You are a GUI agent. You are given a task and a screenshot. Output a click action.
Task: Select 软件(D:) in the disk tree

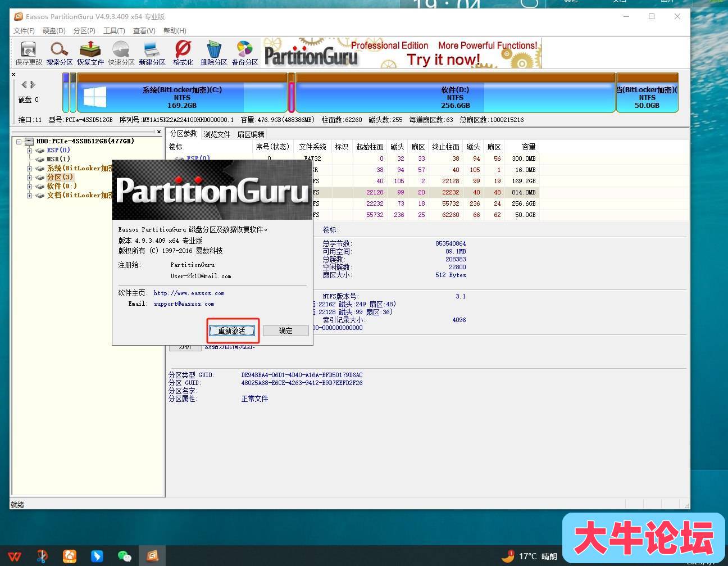click(62, 186)
